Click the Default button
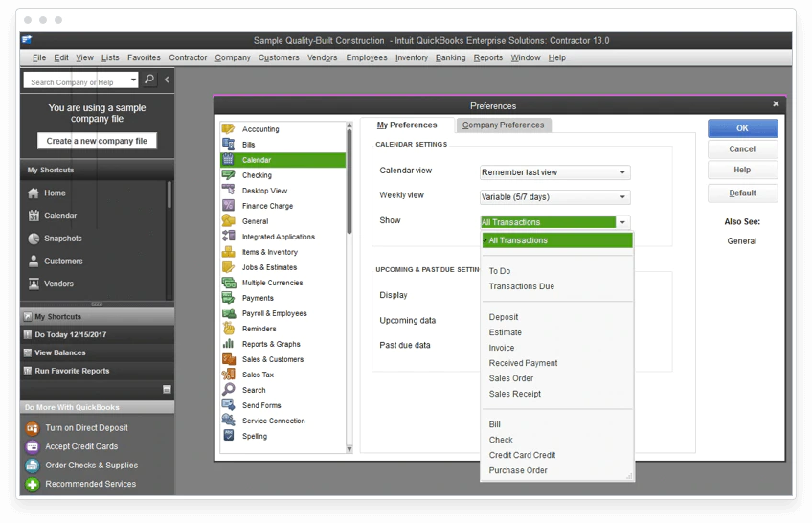 pos(742,193)
